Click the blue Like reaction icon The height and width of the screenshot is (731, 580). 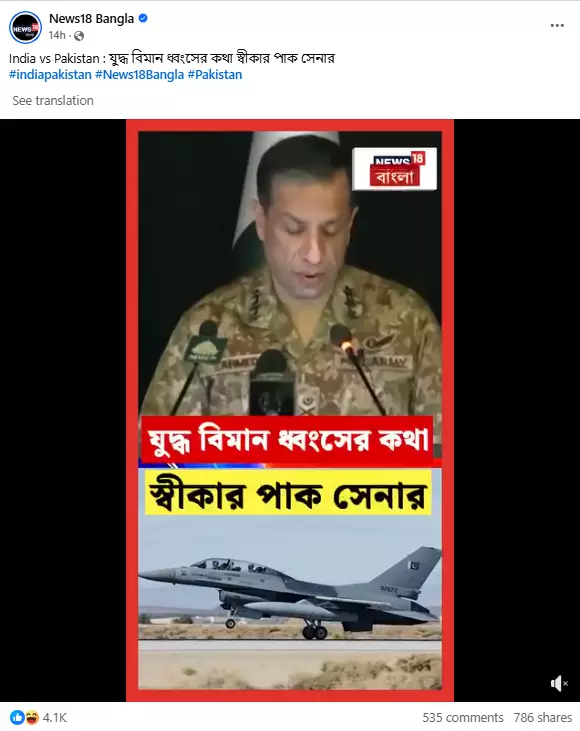click(17, 717)
